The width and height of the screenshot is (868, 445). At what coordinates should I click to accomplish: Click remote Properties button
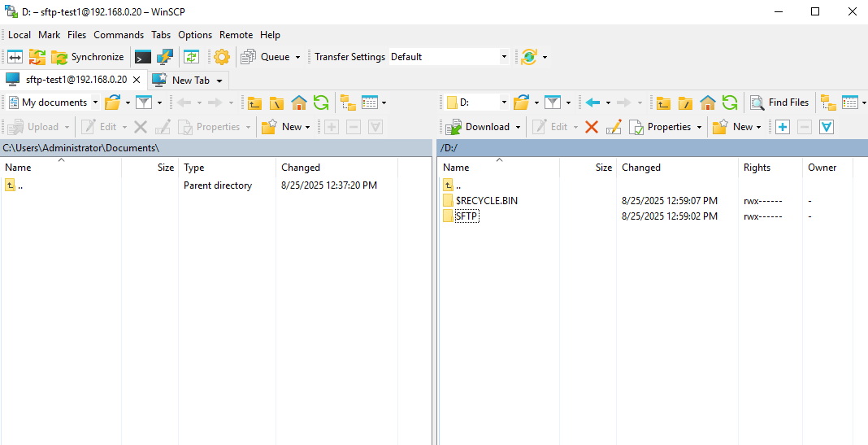click(660, 127)
